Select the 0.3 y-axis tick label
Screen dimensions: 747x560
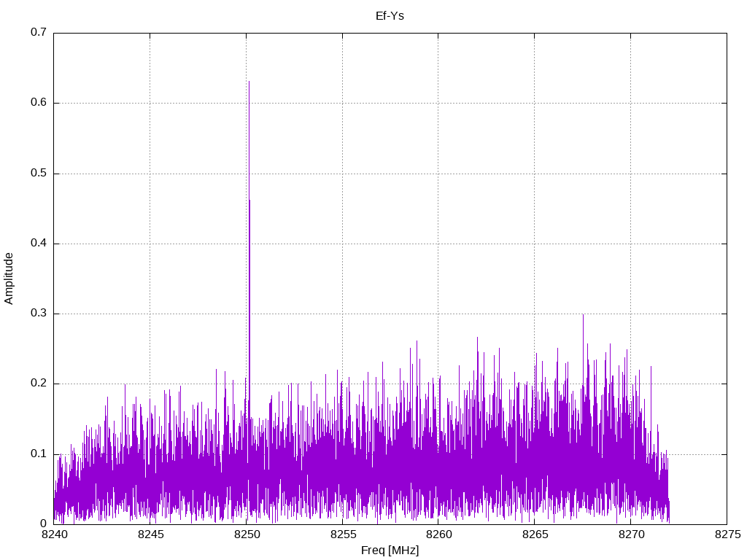click(39, 314)
